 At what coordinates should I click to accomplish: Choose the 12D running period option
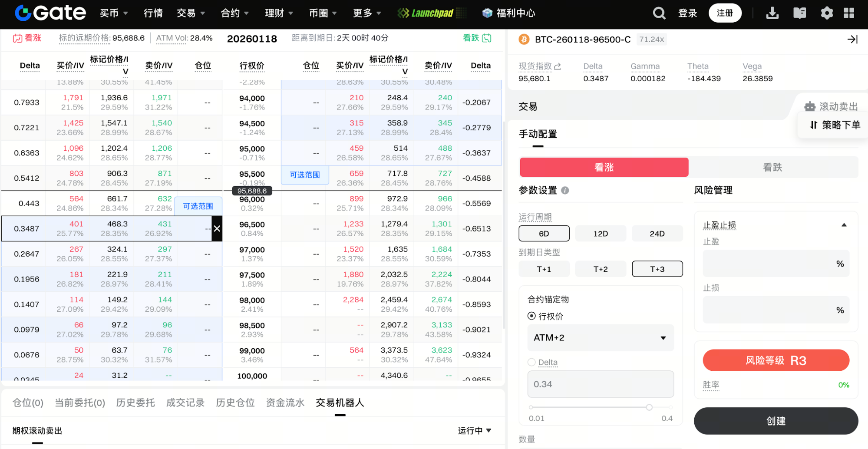(601, 234)
